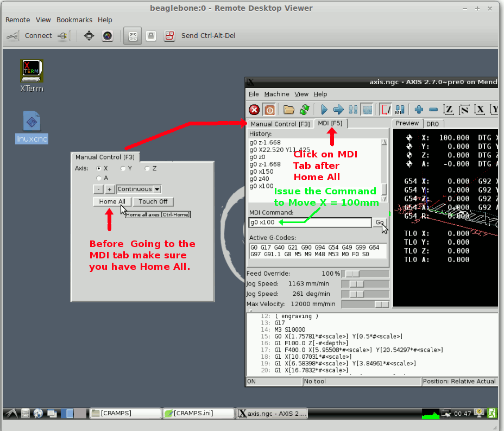The height and width of the screenshot is (431, 504).
Task: Click Go to run the MDI command
Action: (380, 222)
